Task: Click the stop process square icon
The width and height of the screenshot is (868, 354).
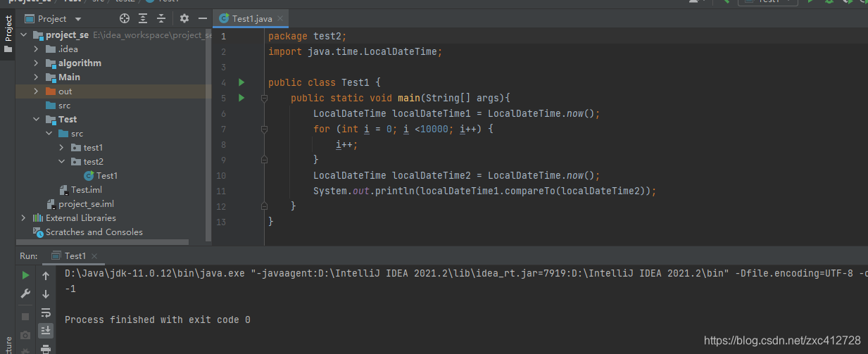Action: pyautogui.click(x=25, y=317)
